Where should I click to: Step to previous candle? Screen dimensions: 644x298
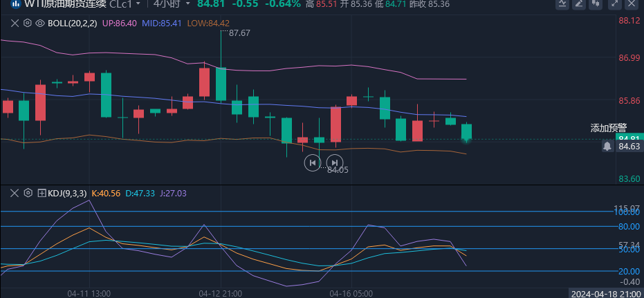coord(313,162)
